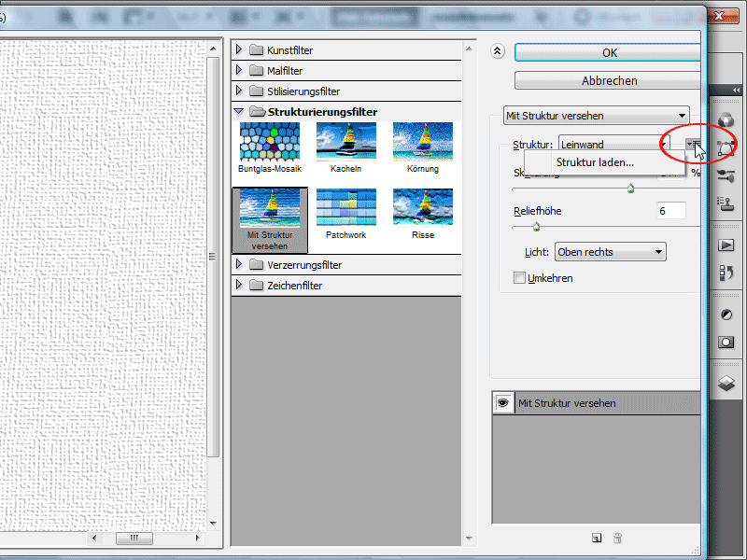Open the Licht Oben rechts dropdown
Image resolution: width=747 pixels, height=560 pixels.
click(x=611, y=252)
